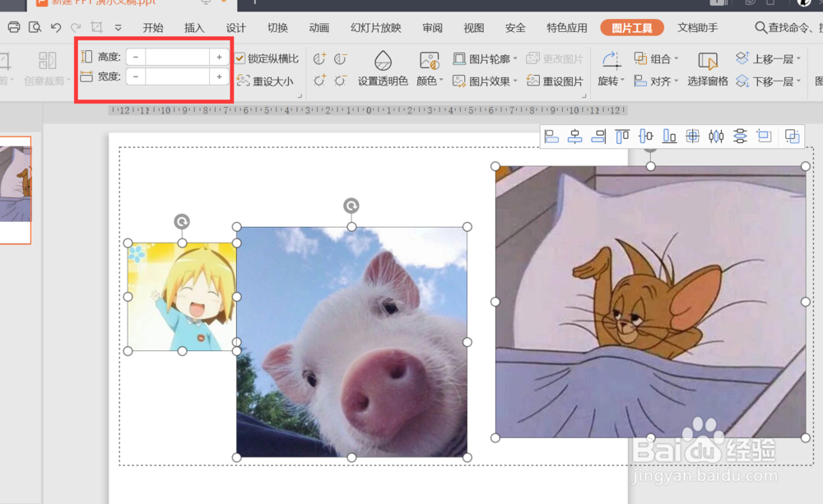The width and height of the screenshot is (823, 504).
Task: Open the 图片效果 dropdown
Action: [485, 81]
